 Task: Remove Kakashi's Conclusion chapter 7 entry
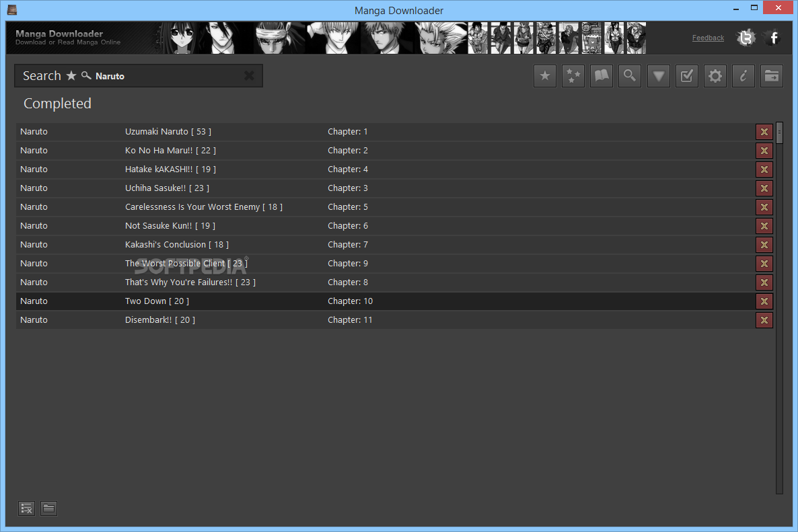pyautogui.click(x=764, y=245)
